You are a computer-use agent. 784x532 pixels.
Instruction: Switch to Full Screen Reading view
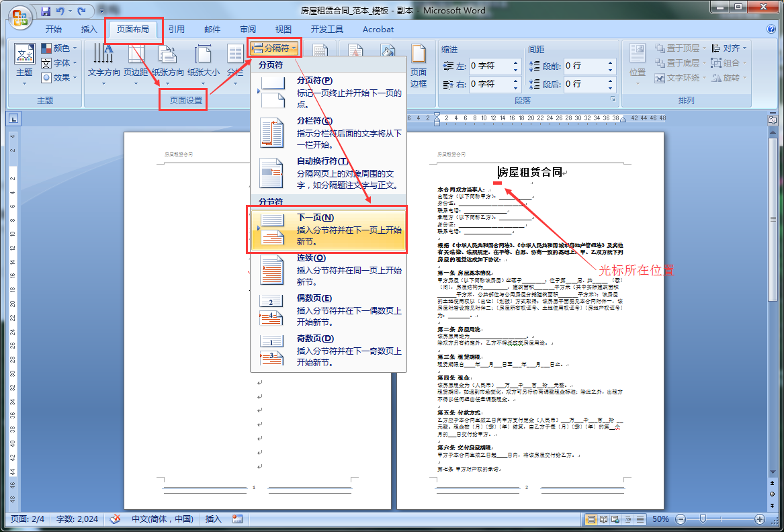[604, 519]
